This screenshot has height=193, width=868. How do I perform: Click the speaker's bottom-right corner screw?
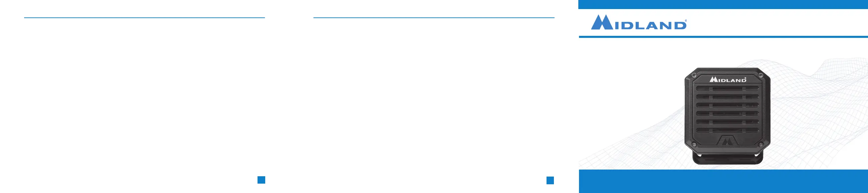(761, 145)
